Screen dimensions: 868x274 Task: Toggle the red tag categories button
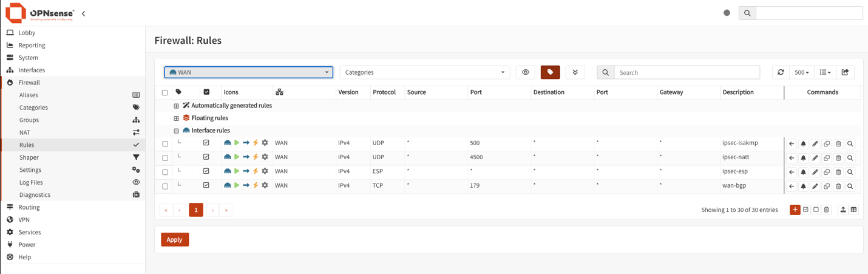coord(551,72)
